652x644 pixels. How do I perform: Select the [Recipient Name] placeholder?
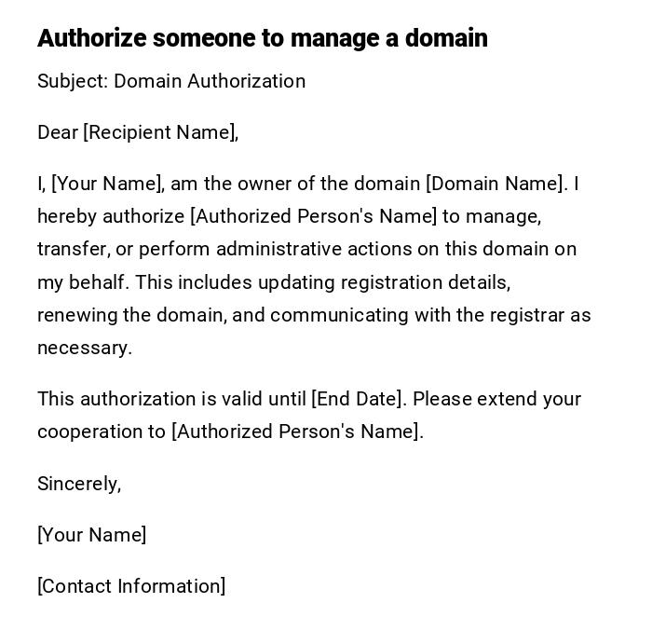pyautogui.click(x=159, y=132)
